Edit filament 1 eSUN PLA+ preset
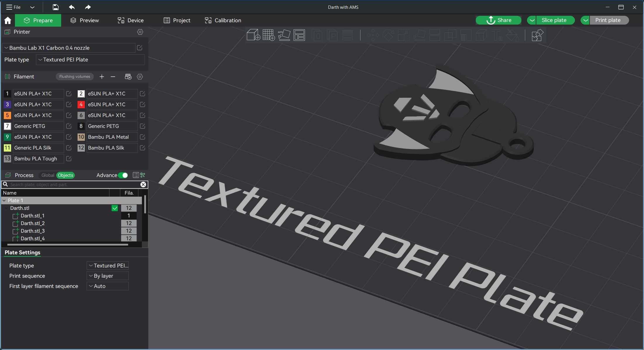The image size is (644, 350). [69, 94]
